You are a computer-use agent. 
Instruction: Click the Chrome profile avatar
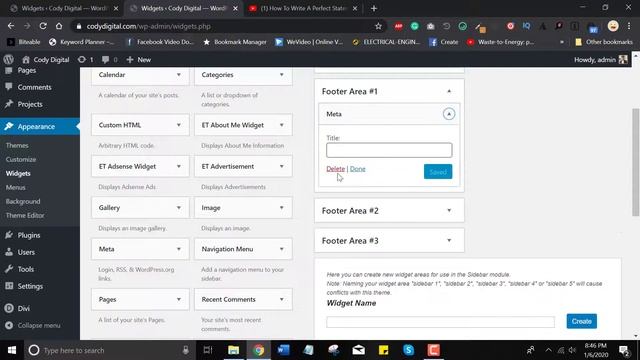click(613, 26)
